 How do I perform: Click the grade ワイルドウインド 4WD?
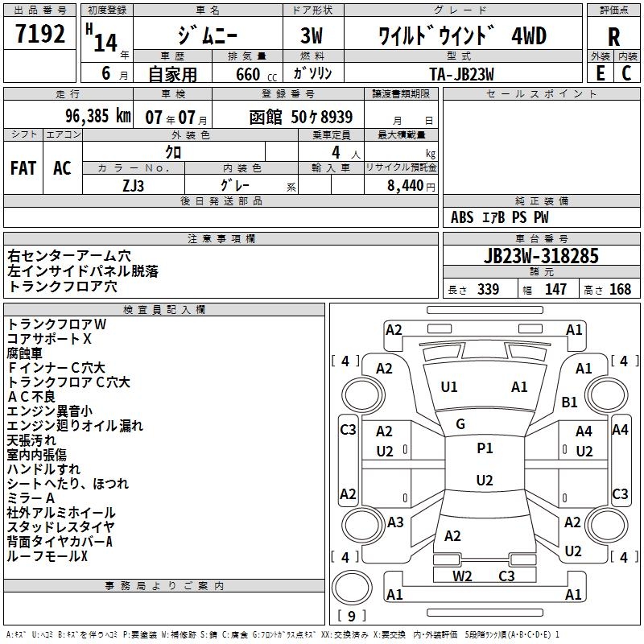pyautogui.click(x=462, y=35)
